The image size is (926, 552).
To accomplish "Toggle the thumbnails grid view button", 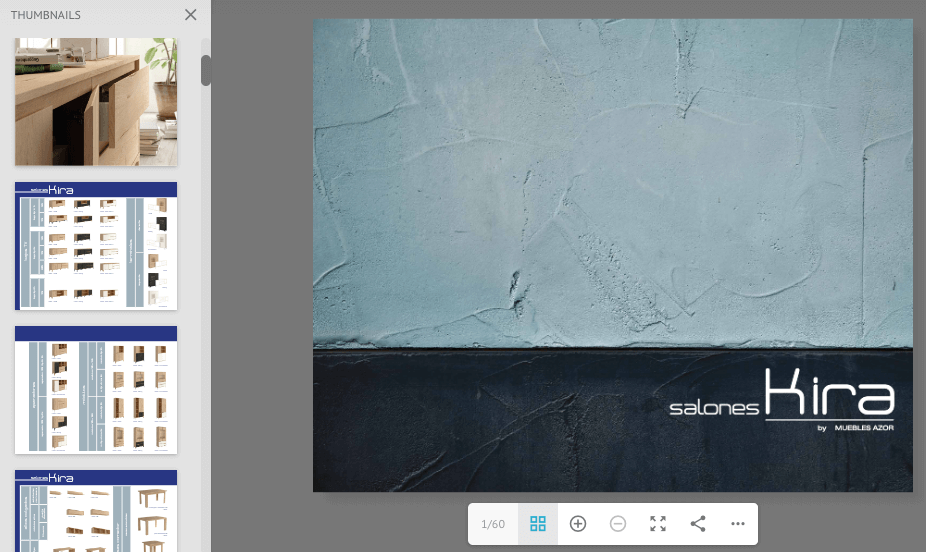I will click(538, 524).
